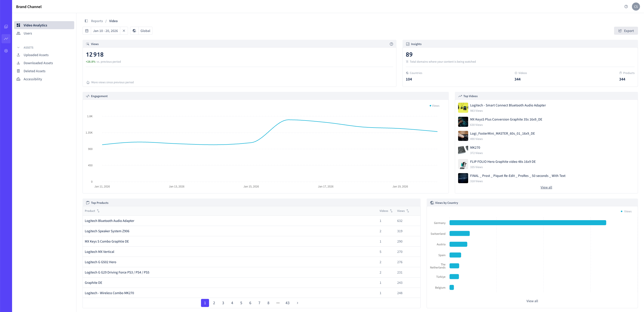Open the CS user avatar menu

tap(636, 7)
